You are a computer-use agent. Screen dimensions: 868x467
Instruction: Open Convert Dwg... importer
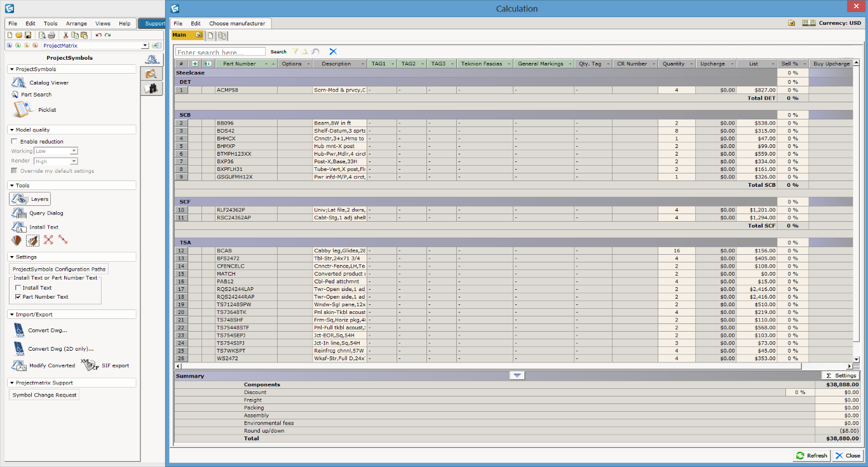tap(39, 330)
